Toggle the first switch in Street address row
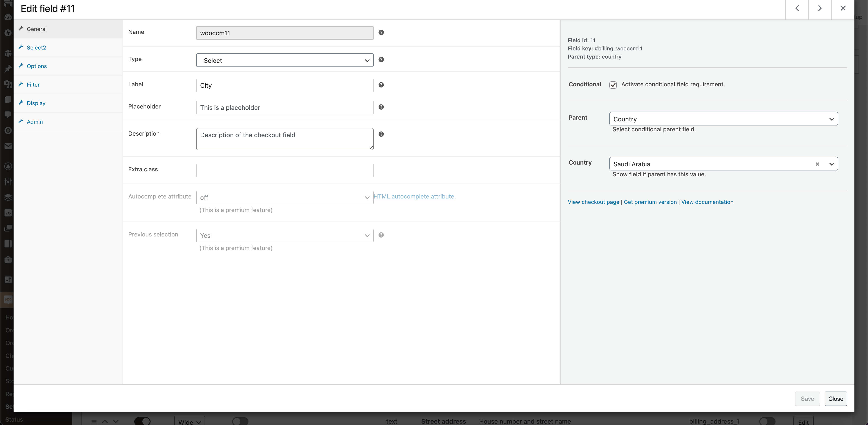Screen dimensions: 868x425 coord(142,421)
